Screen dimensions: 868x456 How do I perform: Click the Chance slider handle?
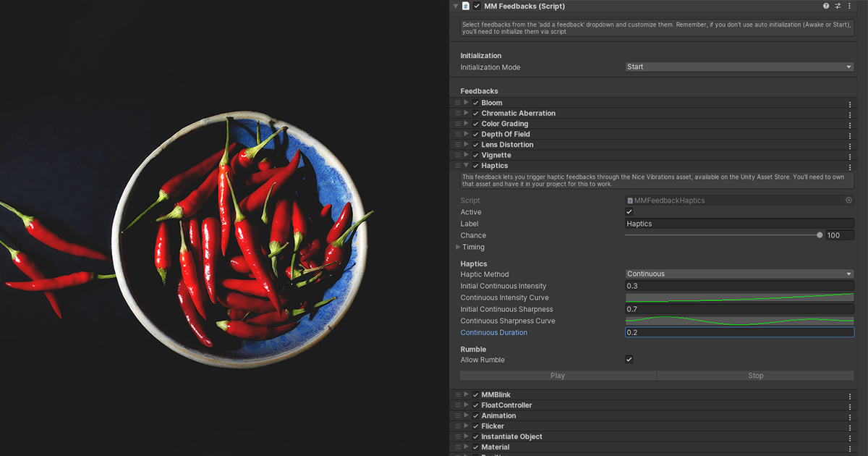point(819,235)
